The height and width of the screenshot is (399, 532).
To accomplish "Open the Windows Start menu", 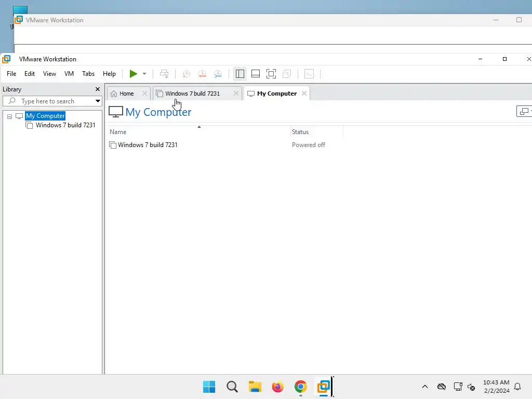I will [209, 387].
